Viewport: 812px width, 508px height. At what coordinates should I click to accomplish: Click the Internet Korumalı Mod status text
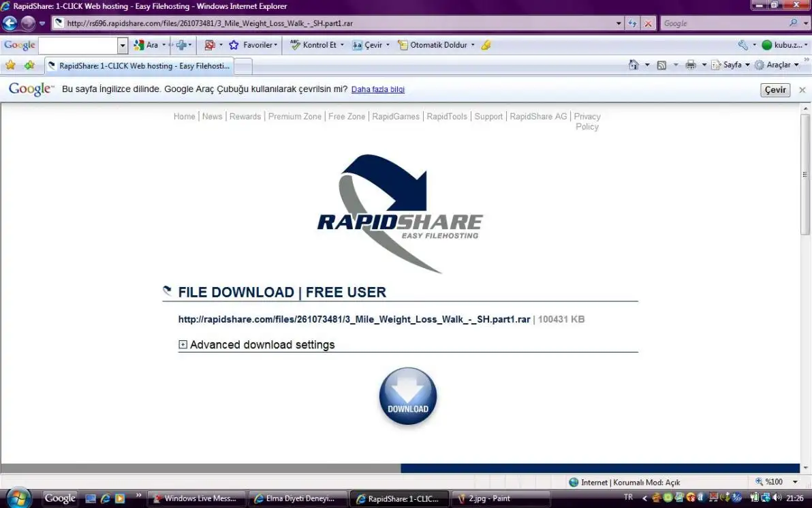click(631, 483)
